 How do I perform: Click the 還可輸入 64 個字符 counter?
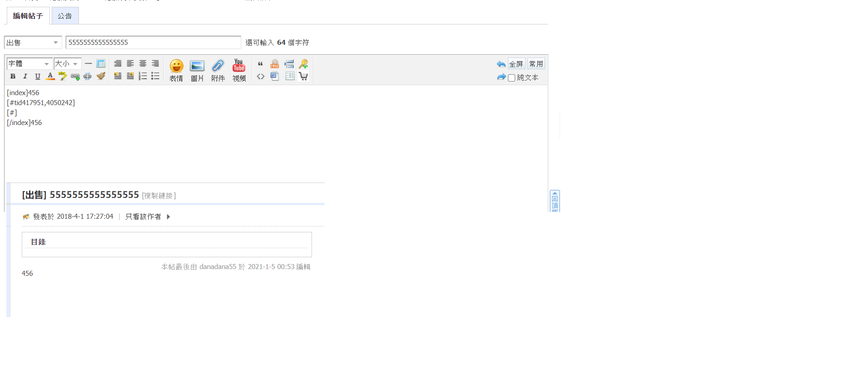tap(277, 43)
